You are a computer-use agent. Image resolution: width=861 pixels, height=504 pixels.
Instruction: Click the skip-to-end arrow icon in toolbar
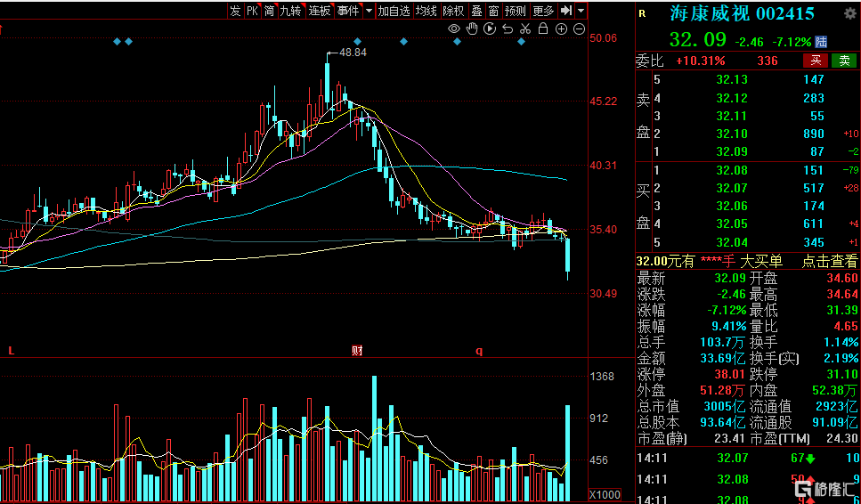[x=565, y=11]
